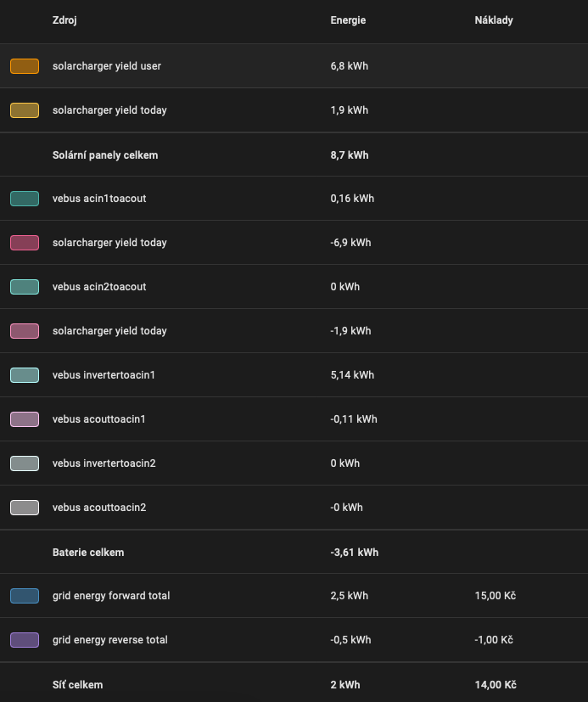Screen dimensions: 588x702
Task: Click the Baterie celkem summary row
Action: tap(88, 553)
